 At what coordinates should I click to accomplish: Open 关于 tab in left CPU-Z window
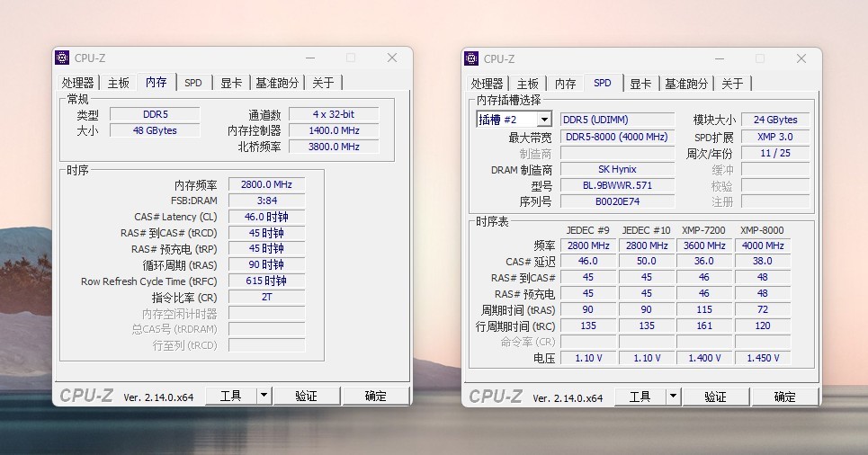click(x=323, y=83)
